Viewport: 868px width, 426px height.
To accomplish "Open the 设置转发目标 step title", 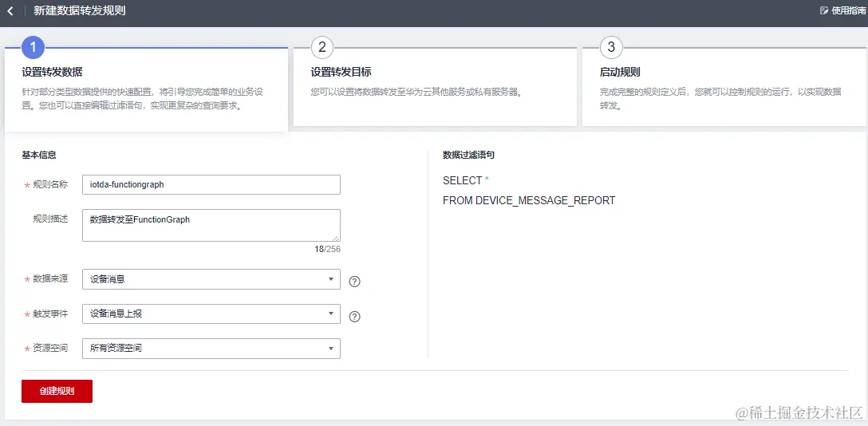I will point(340,73).
